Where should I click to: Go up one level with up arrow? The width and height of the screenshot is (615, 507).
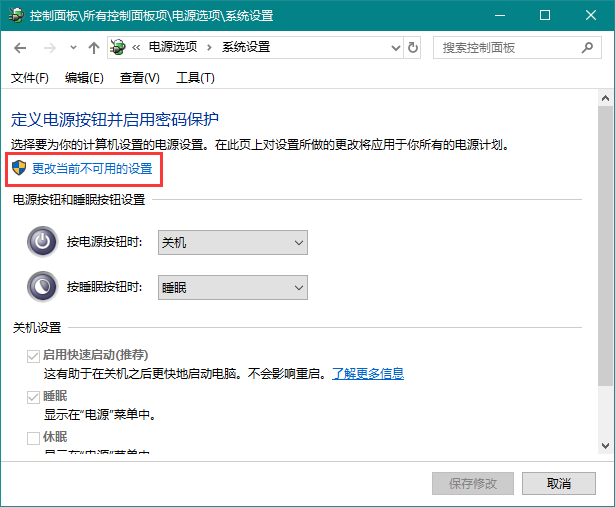[93, 48]
